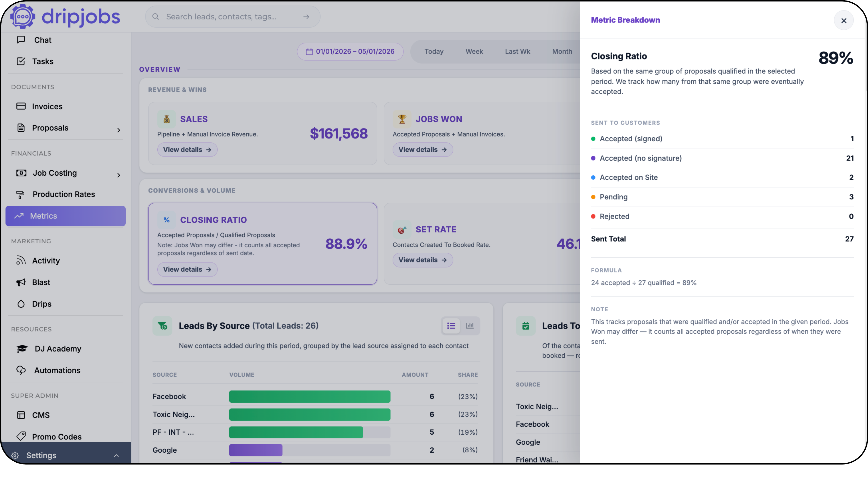Close the Metric Breakdown panel
Screen dimensions: 868x496
click(843, 21)
